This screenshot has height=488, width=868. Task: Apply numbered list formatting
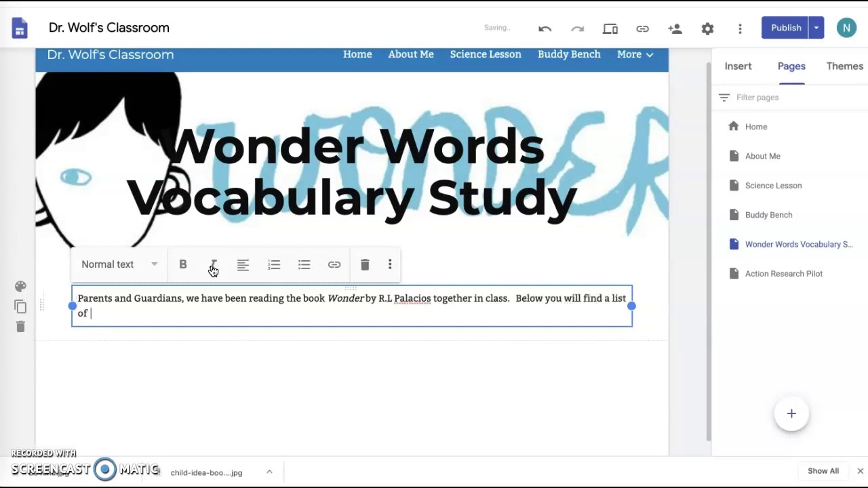[274, 264]
